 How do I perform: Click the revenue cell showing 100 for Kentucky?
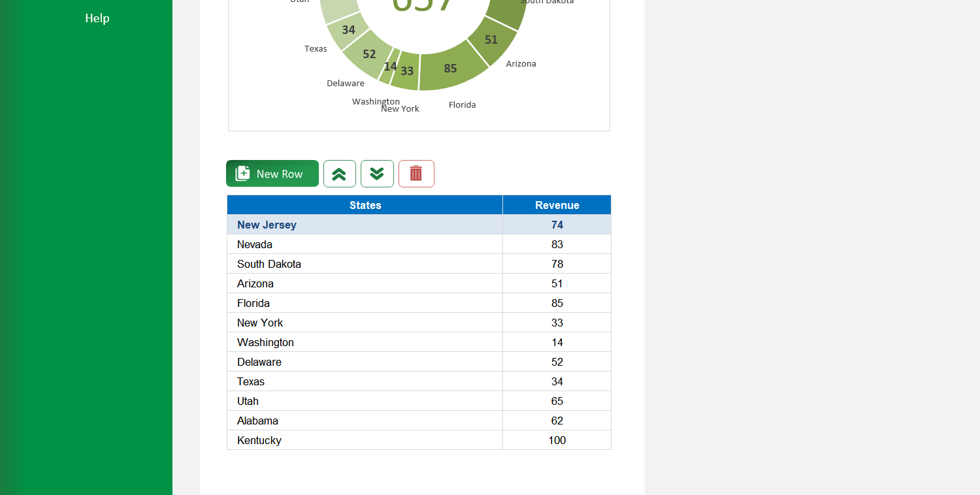[x=557, y=439]
